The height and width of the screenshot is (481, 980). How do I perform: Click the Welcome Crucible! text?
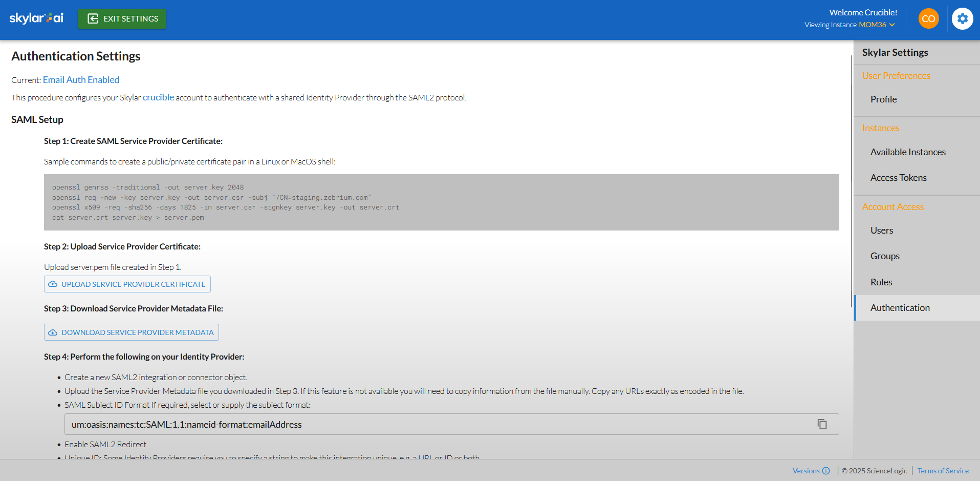(863, 12)
